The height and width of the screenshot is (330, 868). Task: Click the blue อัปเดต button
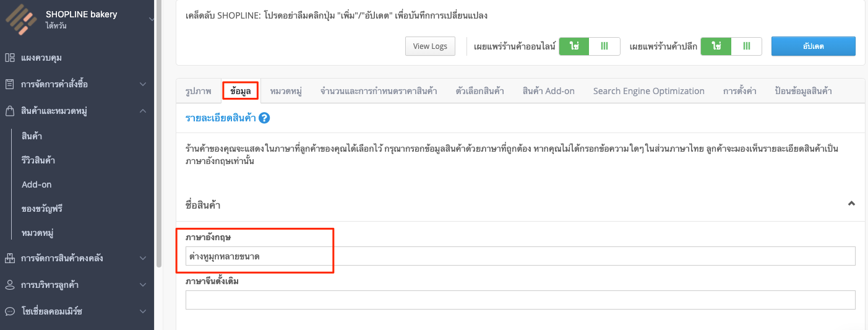tap(813, 46)
